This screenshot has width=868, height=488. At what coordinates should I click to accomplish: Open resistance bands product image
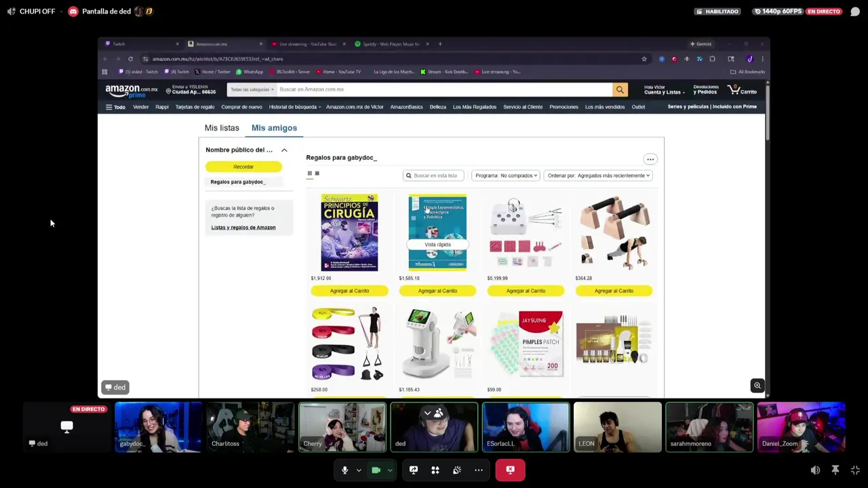pyautogui.click(x=349, y=344)
